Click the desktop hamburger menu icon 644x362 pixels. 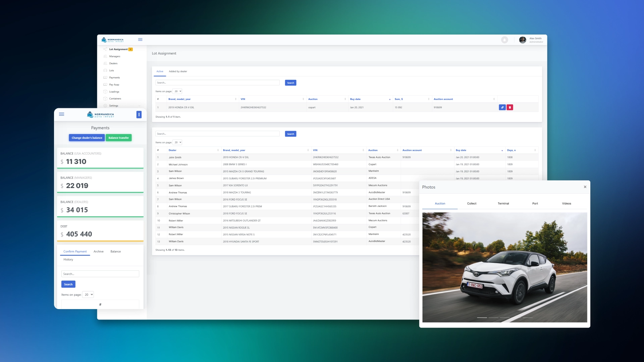(140, 40)
